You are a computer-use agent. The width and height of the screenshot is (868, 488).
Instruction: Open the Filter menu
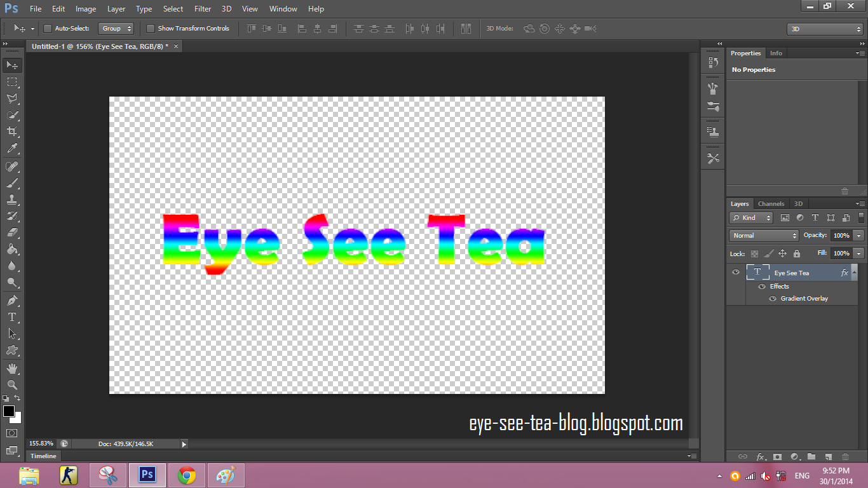(x=203, y=9)
